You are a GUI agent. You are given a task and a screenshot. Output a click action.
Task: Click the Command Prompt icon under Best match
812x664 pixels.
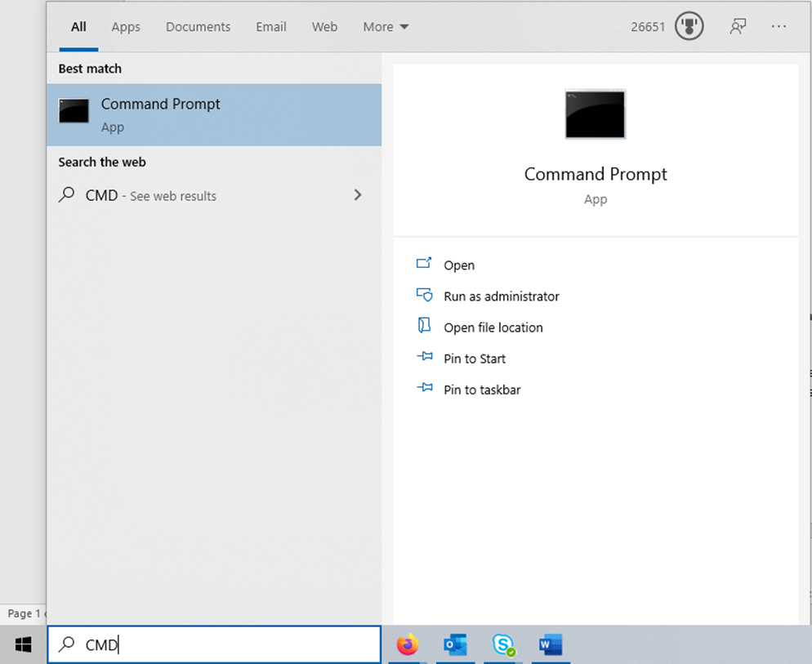pyautogui.click(x=74, y=111)
